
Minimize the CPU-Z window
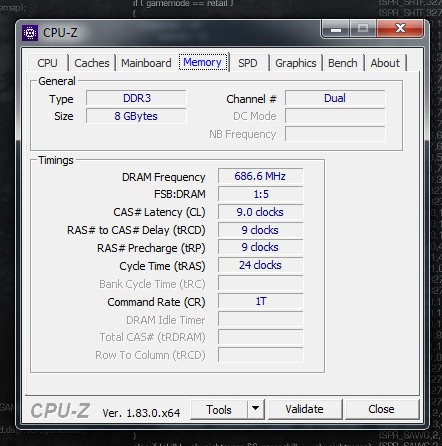tap(335, 29)
